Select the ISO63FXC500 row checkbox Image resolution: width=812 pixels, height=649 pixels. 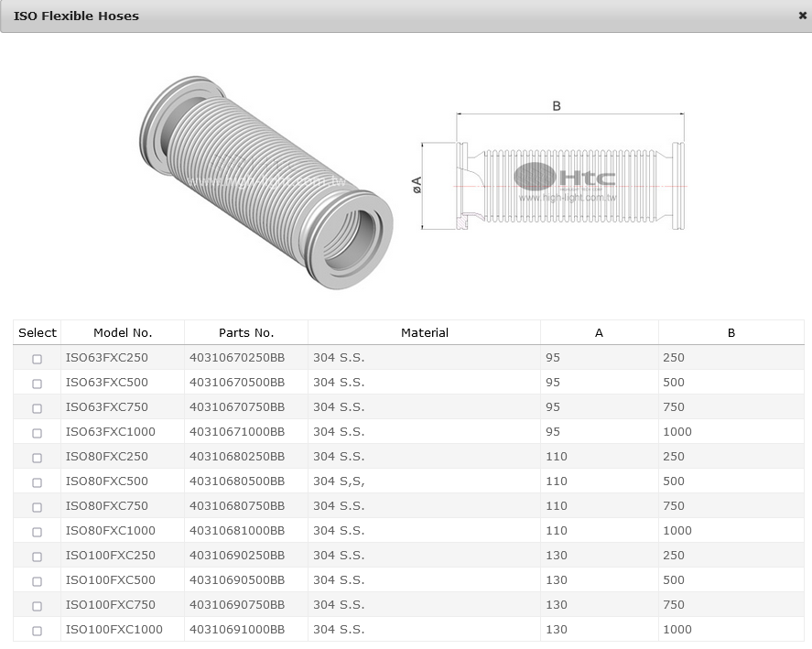point(38,384)
